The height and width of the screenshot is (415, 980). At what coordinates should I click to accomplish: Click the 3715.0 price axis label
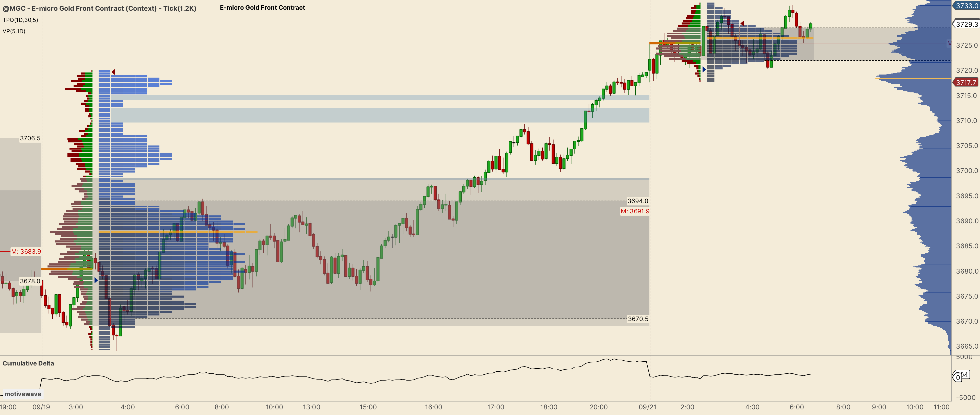(967, 96)
